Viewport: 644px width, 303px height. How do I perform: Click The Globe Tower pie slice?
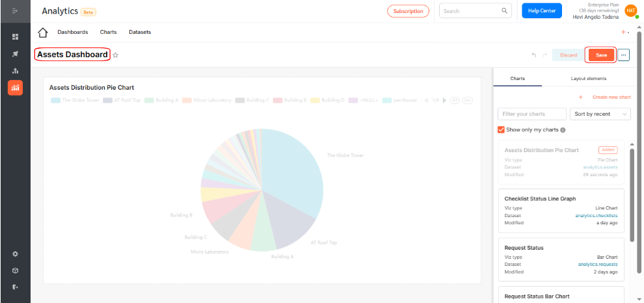point(291,172)
